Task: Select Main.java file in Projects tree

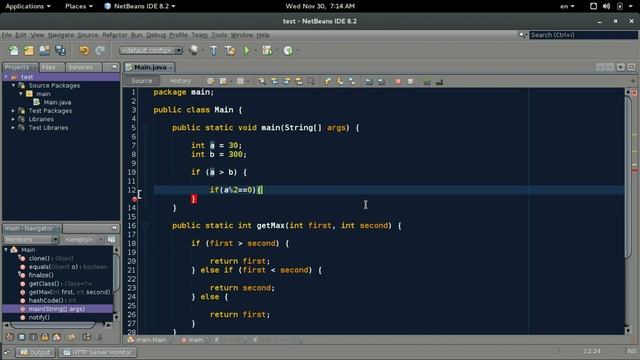Action: [x=53, y=102]
